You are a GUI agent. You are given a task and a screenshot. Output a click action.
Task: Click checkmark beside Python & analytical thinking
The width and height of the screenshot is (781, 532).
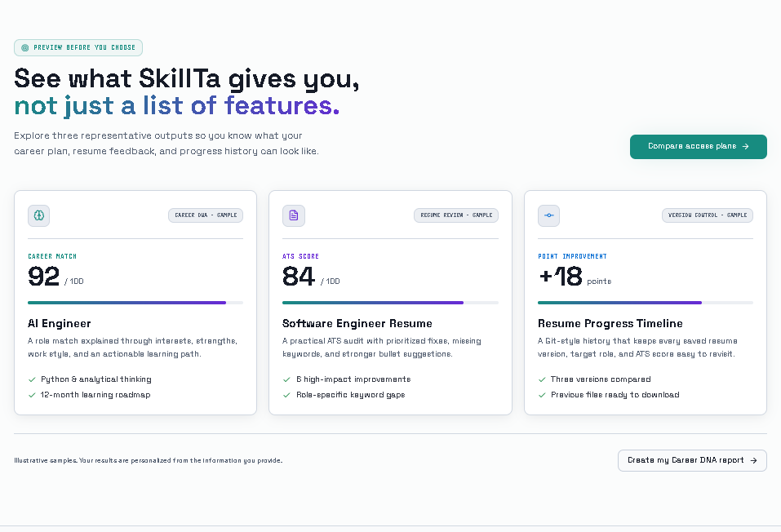tap(33, 379)
